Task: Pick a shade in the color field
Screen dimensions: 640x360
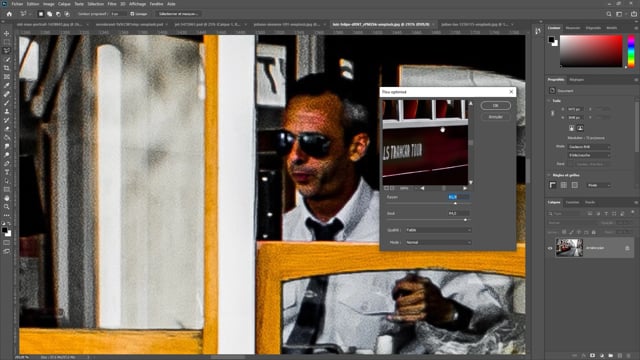Action: [591, 51]
